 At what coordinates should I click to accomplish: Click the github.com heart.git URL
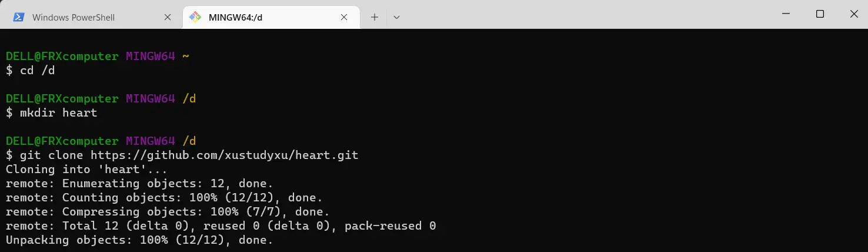(x=224, y=155)
